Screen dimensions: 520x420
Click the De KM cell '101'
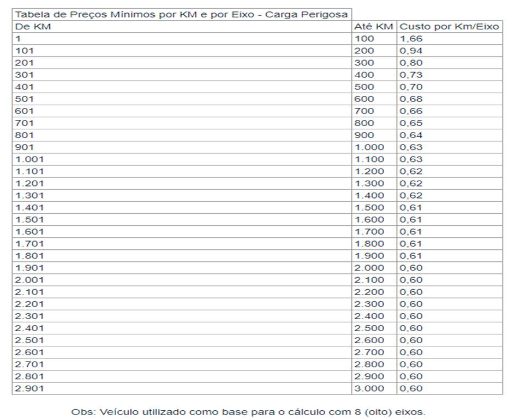point(182,51)
